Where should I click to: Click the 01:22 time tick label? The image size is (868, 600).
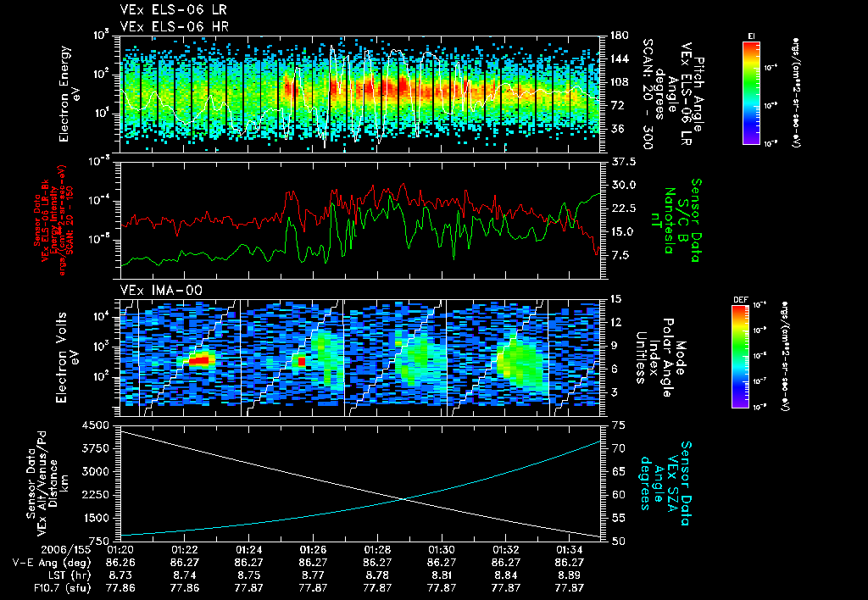point(184,550)
